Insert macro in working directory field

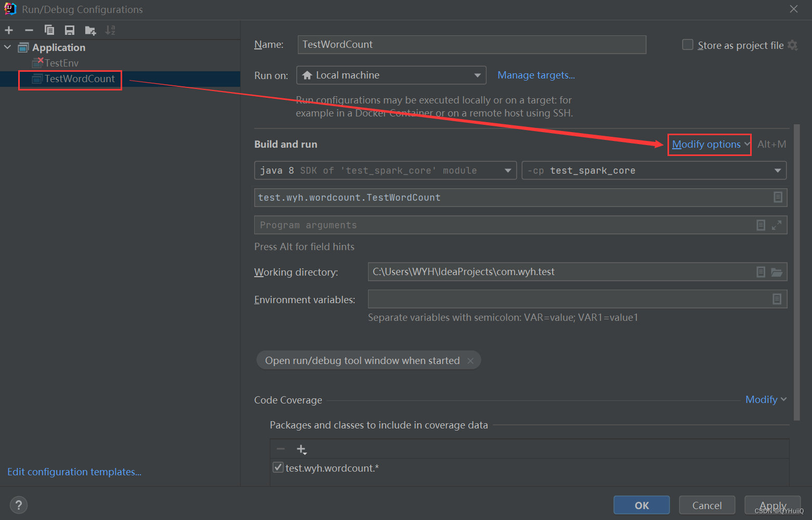(761, 272)
